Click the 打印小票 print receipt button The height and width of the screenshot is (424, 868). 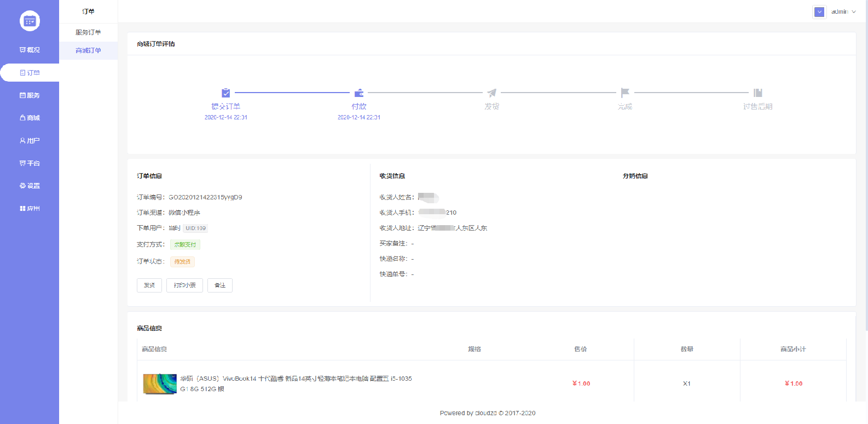pyautogui.click(x=185, y=285)
